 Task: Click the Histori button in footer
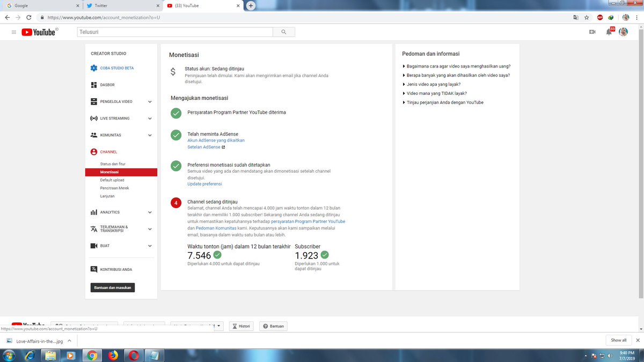coord(241,326)
